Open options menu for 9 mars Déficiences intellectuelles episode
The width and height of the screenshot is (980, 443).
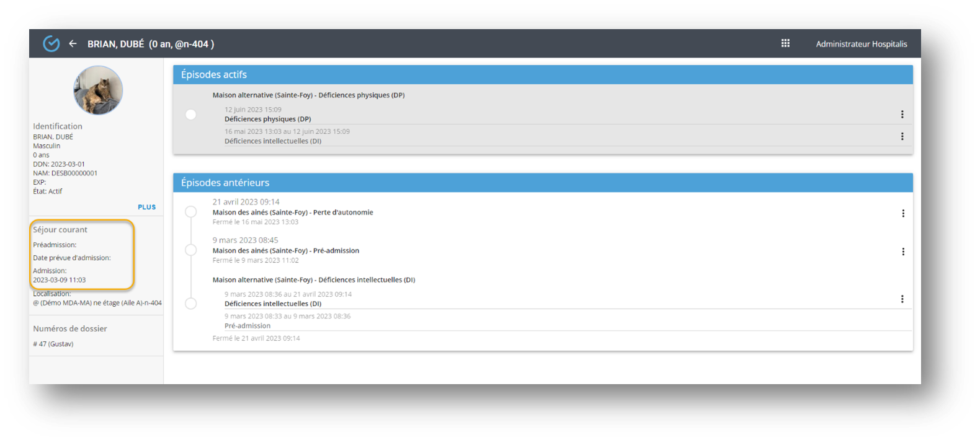click(x=902, y=299)
